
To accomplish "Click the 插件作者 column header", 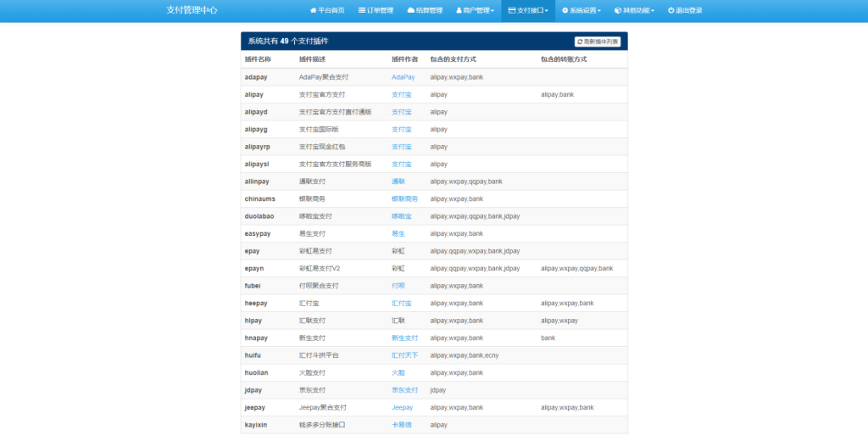I will 404,59.
